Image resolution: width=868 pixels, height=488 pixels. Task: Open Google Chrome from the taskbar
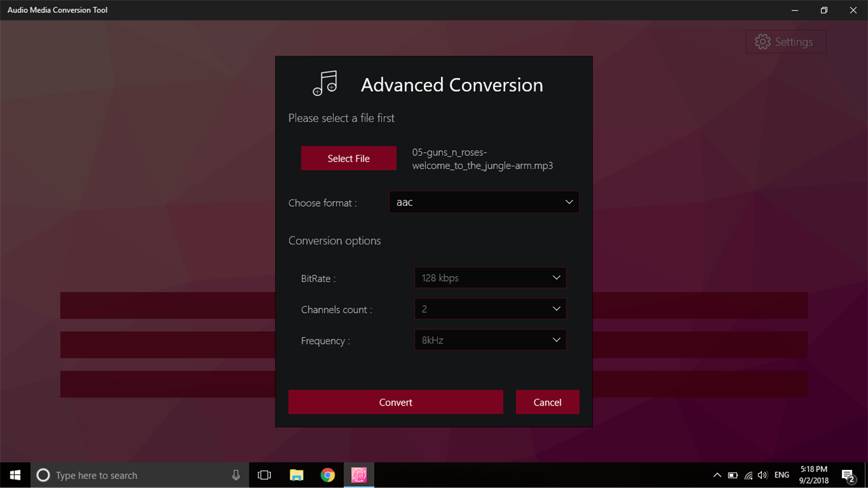(328, 475)
